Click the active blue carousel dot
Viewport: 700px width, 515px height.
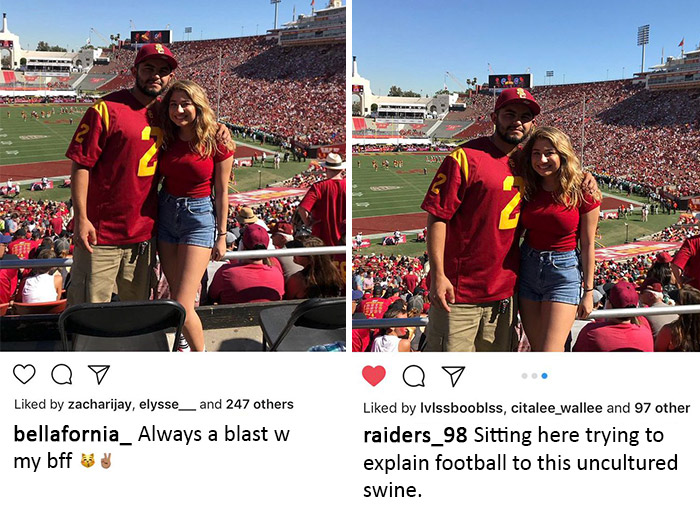click(544, 376)
